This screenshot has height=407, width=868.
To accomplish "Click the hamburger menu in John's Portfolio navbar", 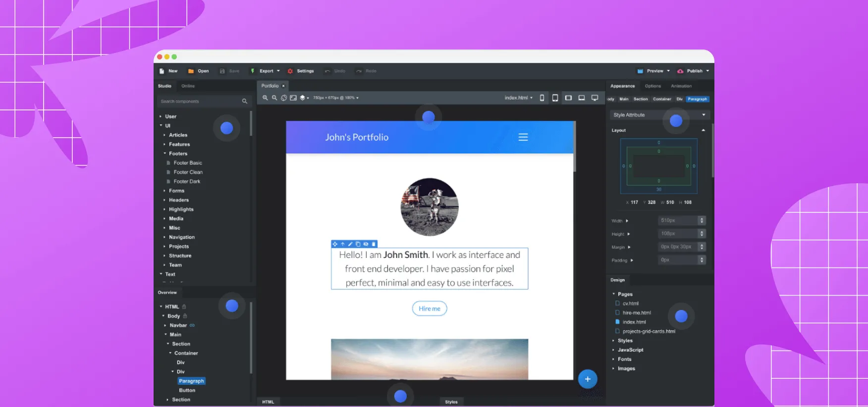I will [x=523, y=137].
